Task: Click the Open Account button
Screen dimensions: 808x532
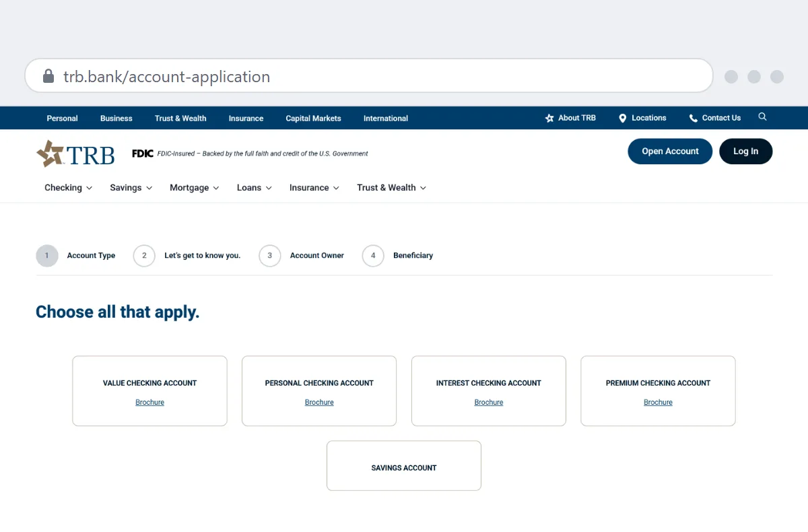Action: [670, 152]
